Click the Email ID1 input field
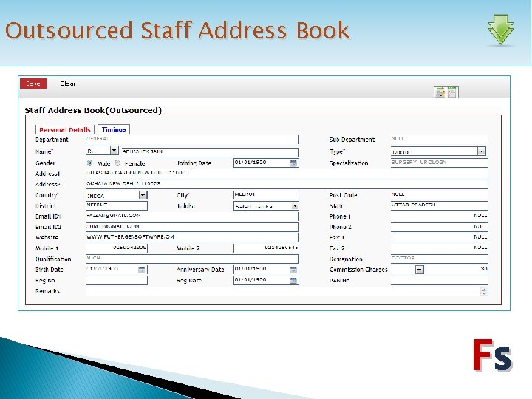The image size is (532, 399). coord(191,216)
